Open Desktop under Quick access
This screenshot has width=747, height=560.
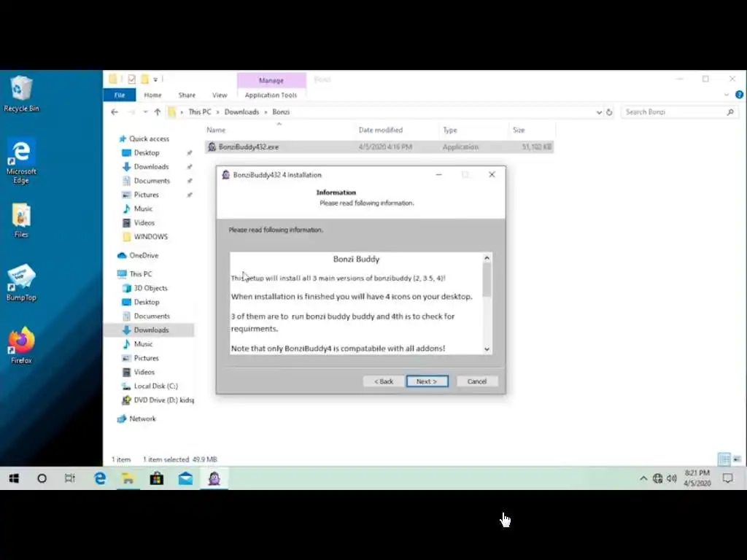coord(146,153)
